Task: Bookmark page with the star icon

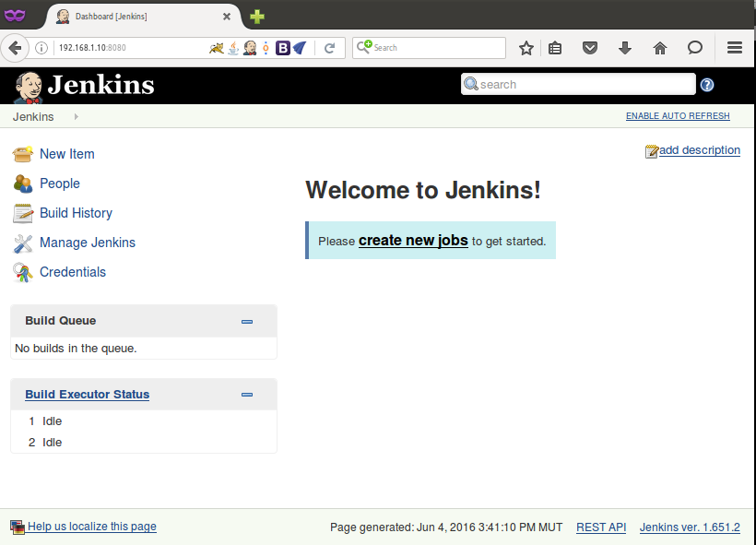Action: 526,48
